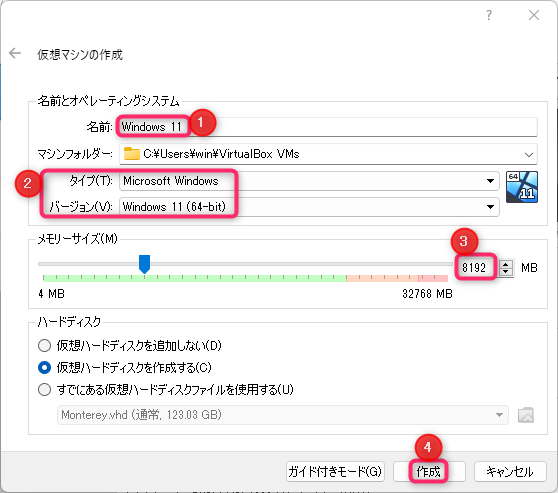Click the memory size field showing 8192

pos(478,267)
